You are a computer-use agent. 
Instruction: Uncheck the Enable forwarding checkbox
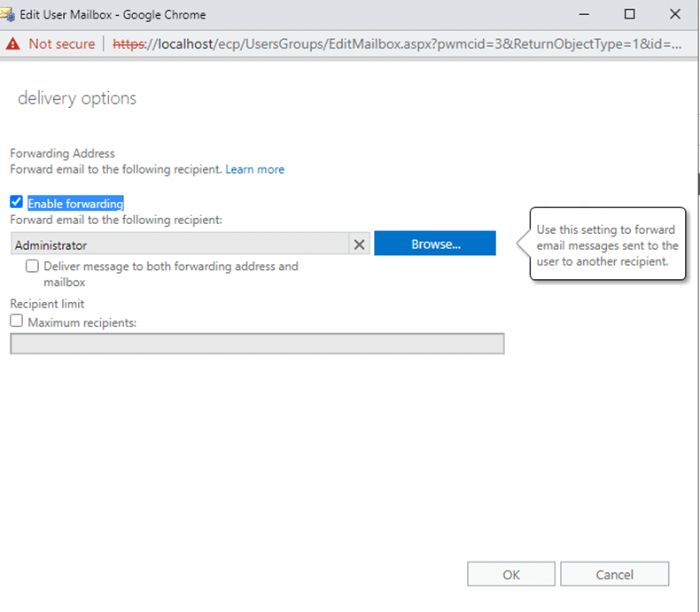pos(17,202)
